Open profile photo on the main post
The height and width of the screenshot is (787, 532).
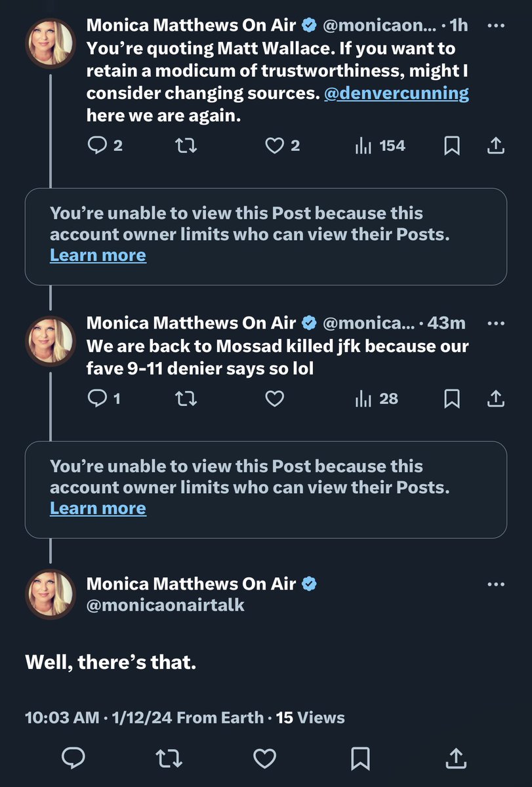(x=51, y=594)
